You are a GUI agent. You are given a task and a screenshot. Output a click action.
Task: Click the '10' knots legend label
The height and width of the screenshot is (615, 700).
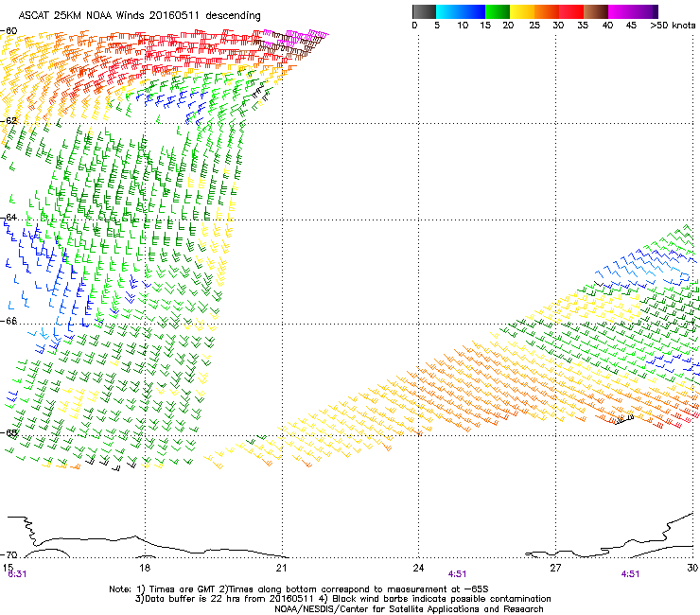click(463, 26)
